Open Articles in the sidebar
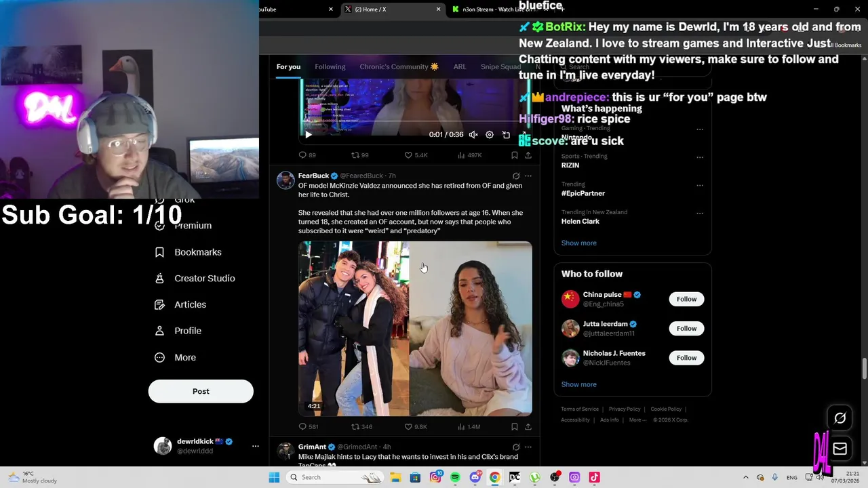The height and width of the screenshot is (488, 868). pos(180,305)
